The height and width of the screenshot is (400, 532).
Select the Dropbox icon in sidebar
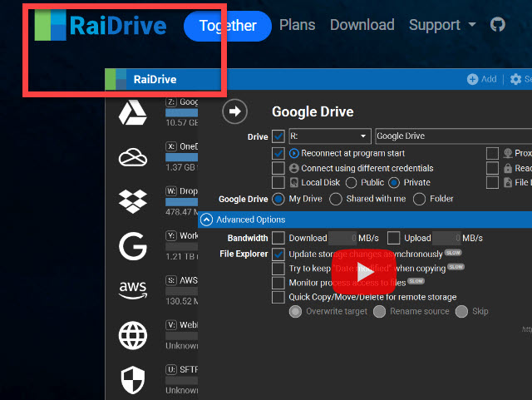pos(133,201)
